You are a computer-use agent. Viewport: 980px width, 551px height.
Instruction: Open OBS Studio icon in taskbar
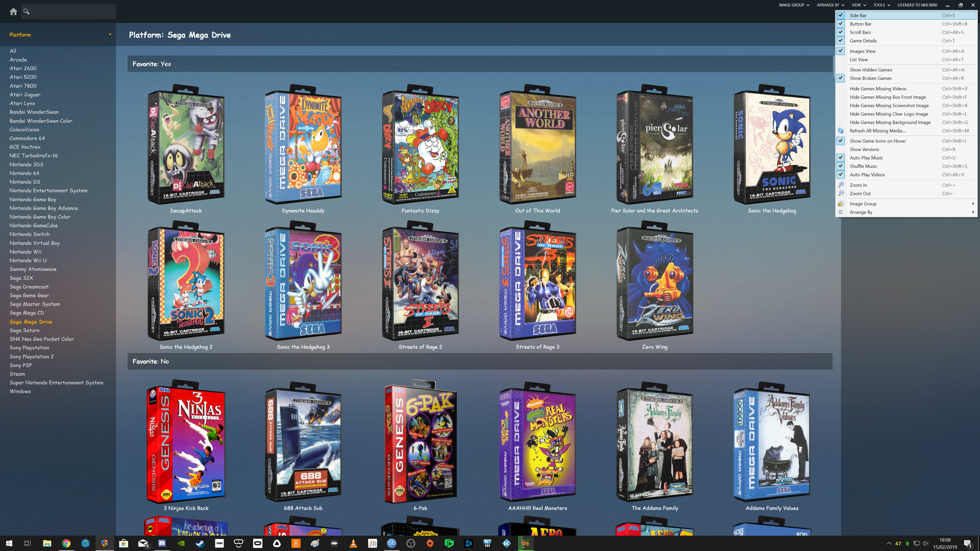(411, 543)
